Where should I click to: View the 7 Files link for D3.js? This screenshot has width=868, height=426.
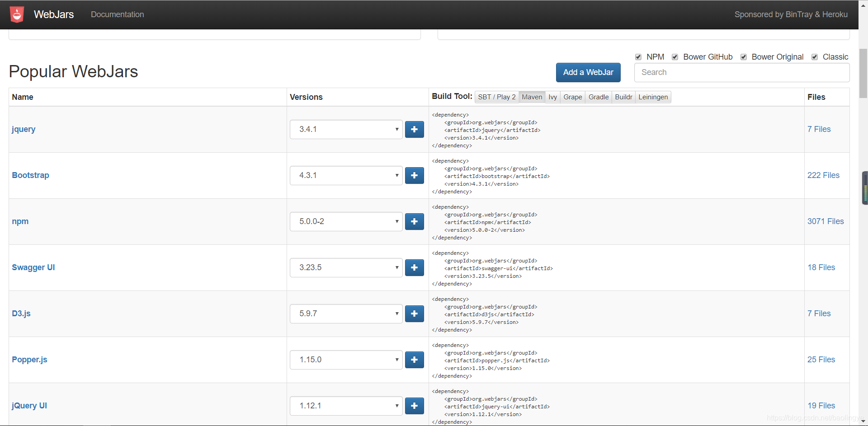[819, 314]
